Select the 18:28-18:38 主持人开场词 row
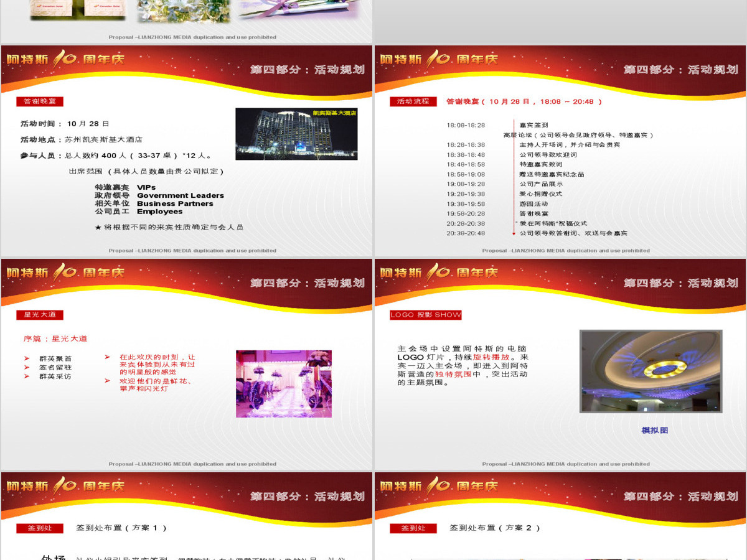The image size is (747, 560). click(x=533, y=145)
